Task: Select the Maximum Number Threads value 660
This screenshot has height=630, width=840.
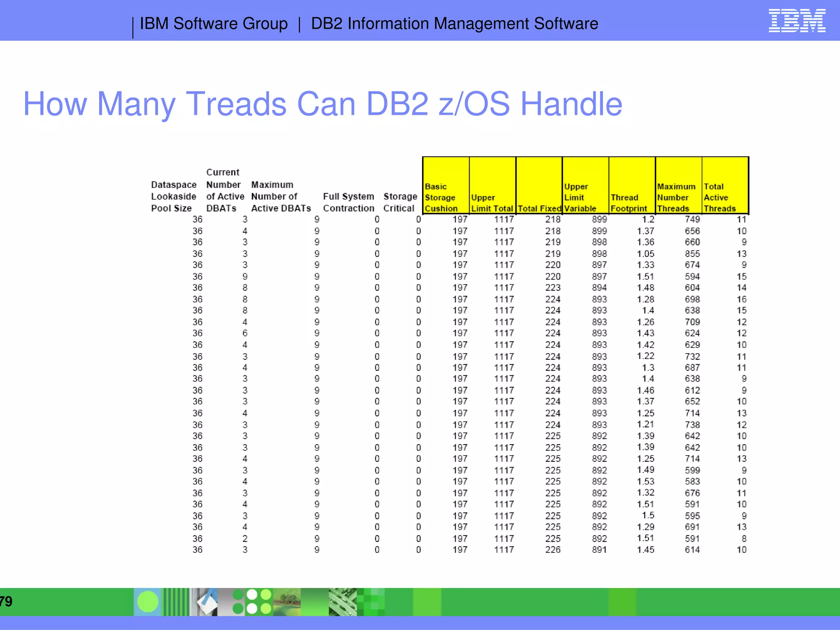Action: (x=692, y=242)
